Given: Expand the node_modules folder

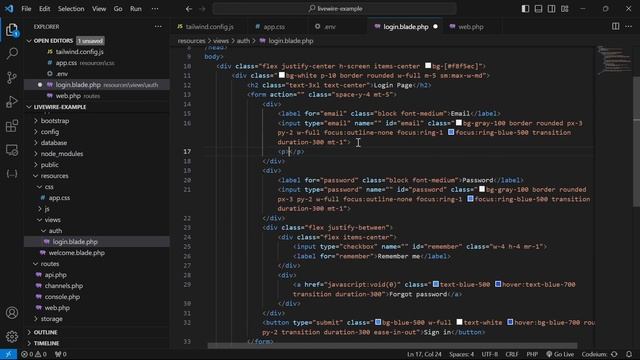Looking at the screenshot, I should pyautogui.click(x=62, y=154).
